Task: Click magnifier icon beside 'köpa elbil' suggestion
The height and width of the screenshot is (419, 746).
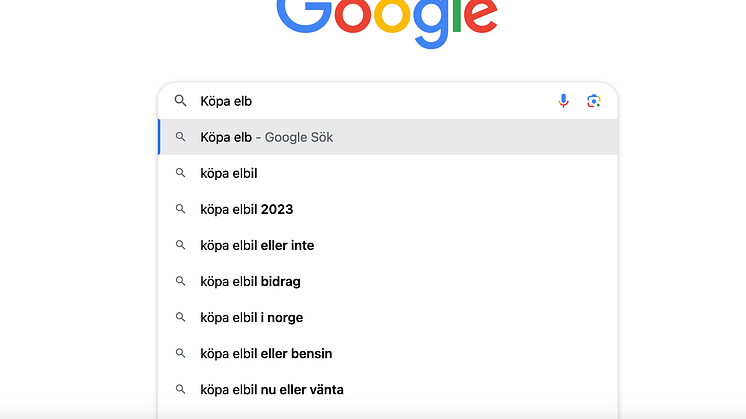Action: point(180,173)
